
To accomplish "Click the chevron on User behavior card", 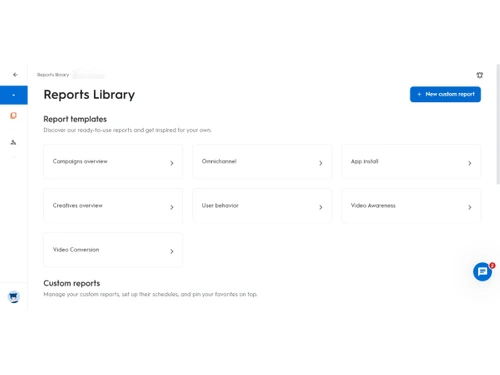I will pyautogui.click(x=321, y=207).
